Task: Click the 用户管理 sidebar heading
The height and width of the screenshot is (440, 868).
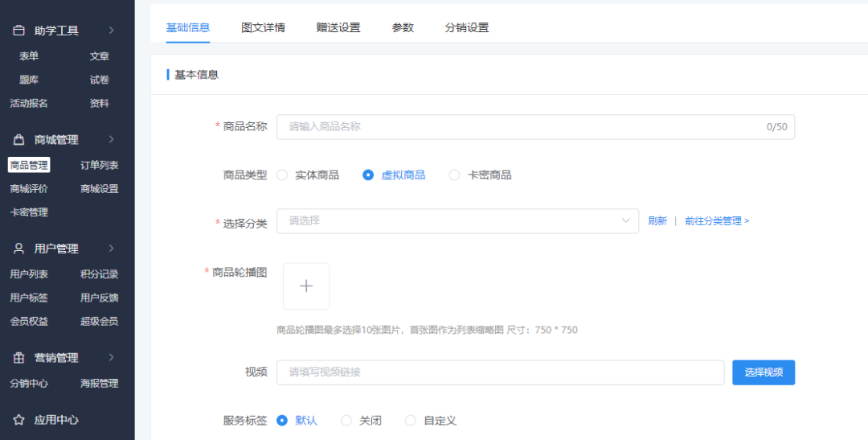Action: click(56, 249)
